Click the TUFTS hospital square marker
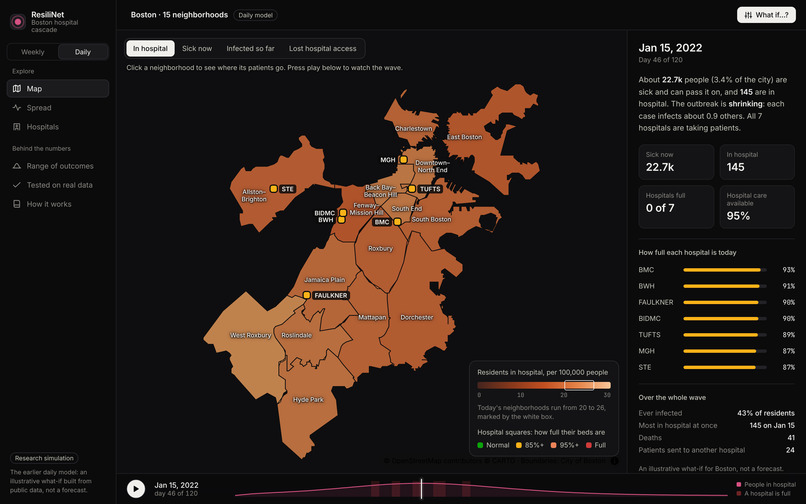This screenshot has height=504, width=806. tap(412, 189)
